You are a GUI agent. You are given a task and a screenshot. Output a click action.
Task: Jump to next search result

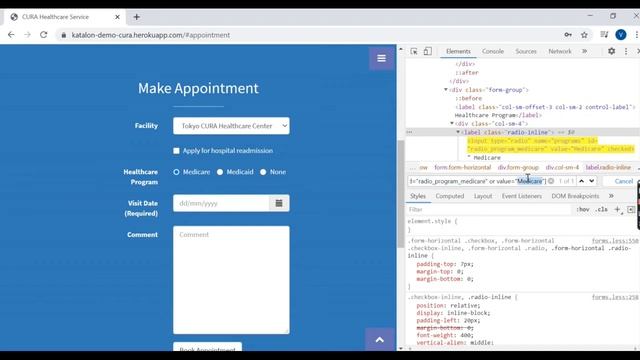pyautogui.click(x=591, y=181)
